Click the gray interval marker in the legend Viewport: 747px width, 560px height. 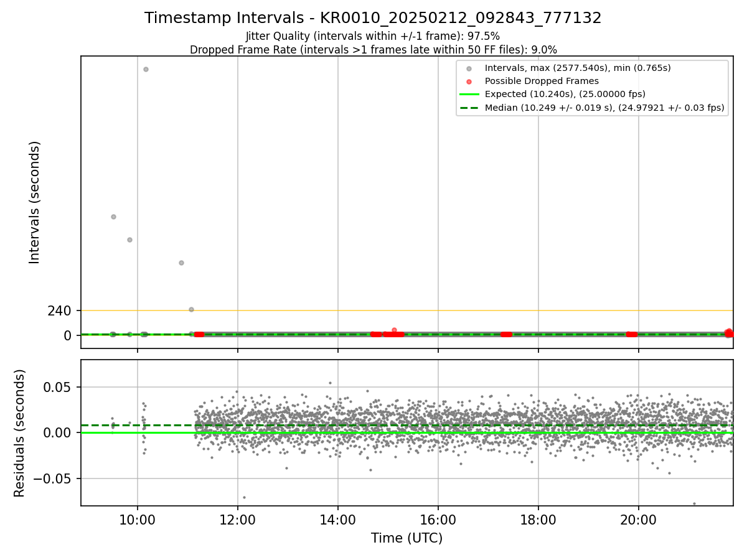click(469, 68)
